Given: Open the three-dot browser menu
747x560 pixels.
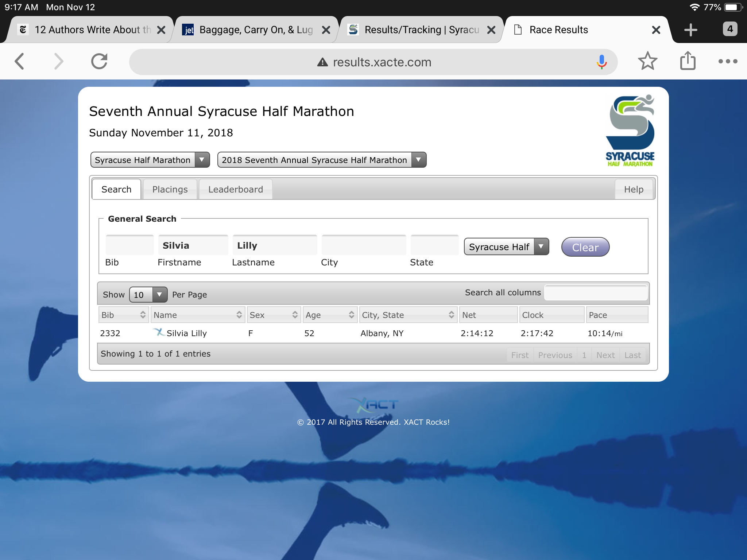Looking at the screenshot, I should point(728,61).
